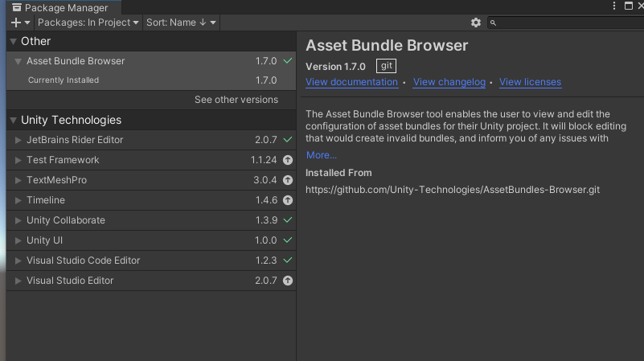Click the TextMeshPro update available icon

(288, 180)
